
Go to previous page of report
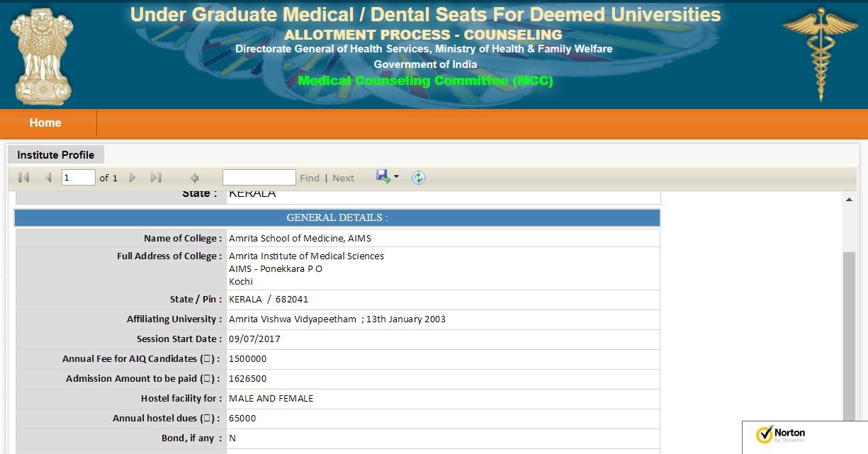tap(48, 178)
